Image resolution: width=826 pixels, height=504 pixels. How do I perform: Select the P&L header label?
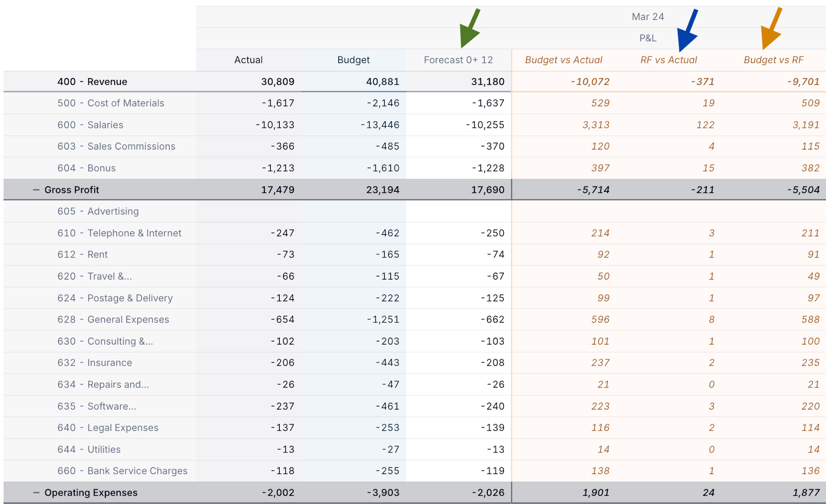click(x=648, y=38)
